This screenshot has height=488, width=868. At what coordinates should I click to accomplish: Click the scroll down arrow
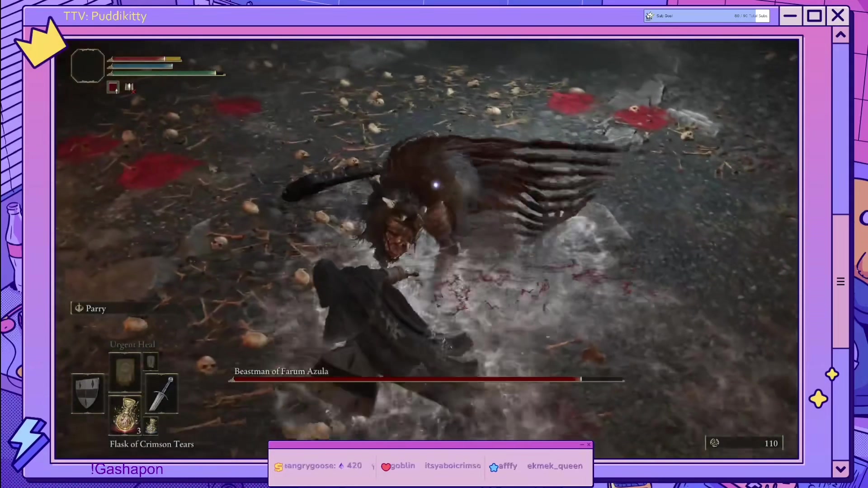840,469
